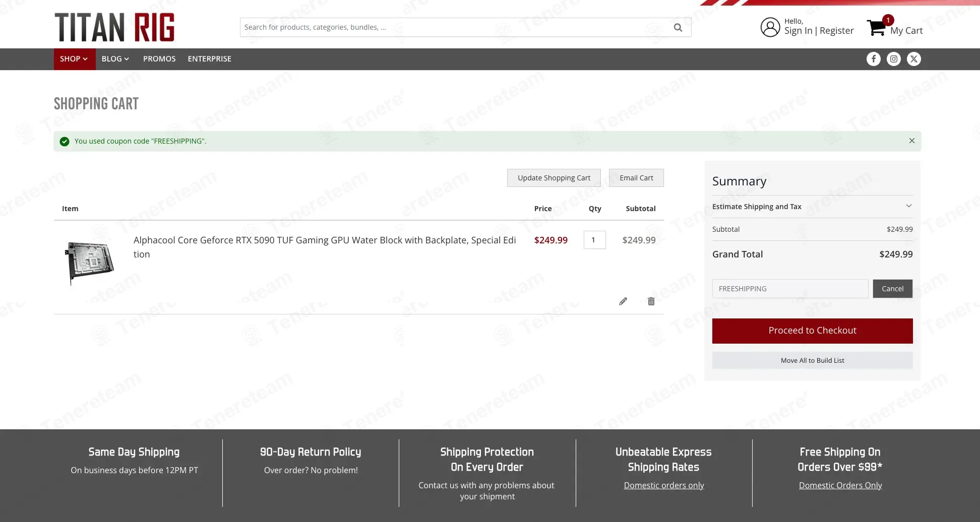
Task: Visit Titan Rig's Instagram page
Action: 894,59
